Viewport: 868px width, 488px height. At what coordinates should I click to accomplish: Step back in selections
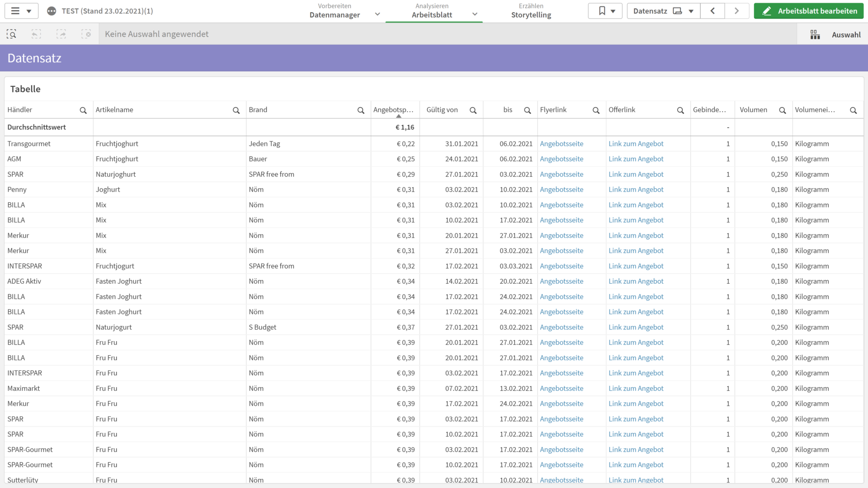(36, 34)
